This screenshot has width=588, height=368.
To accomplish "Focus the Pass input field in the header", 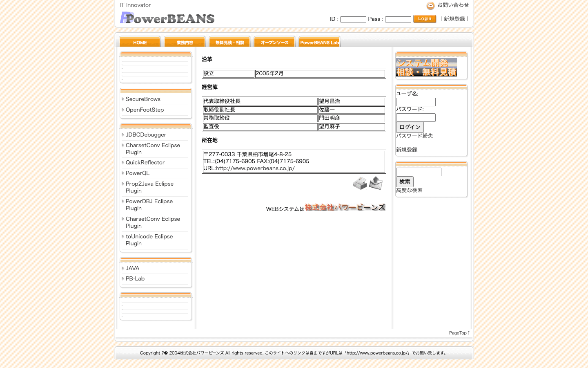I will [398, 19].
